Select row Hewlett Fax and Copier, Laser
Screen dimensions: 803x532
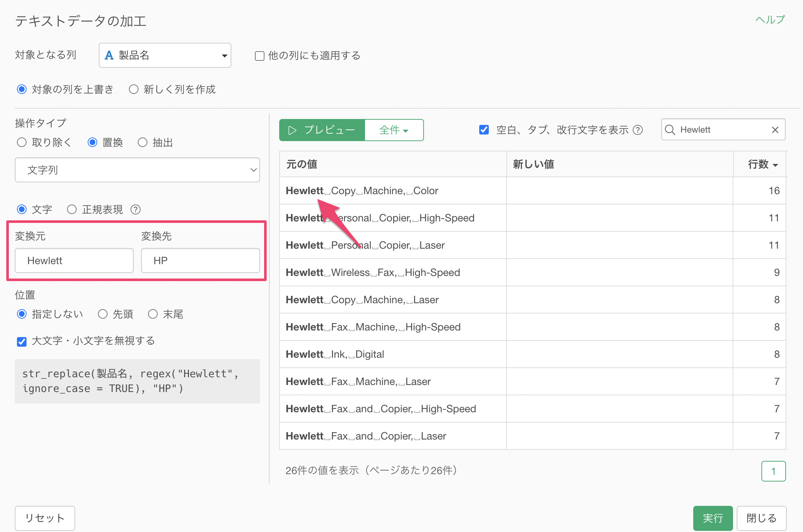[533, 436]
